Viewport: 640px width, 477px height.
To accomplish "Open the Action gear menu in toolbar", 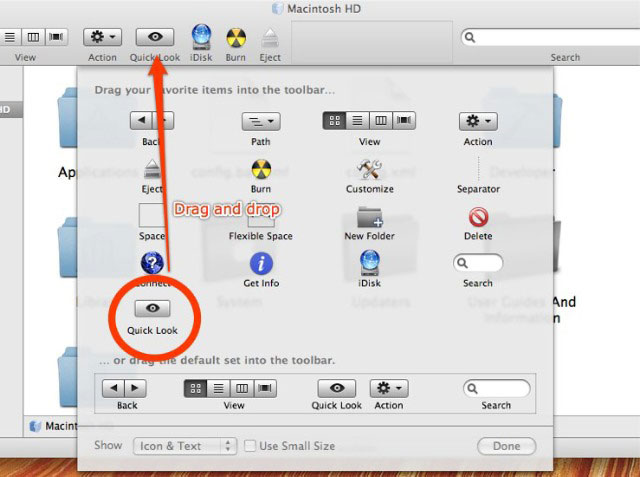I will tap(102, 37).
